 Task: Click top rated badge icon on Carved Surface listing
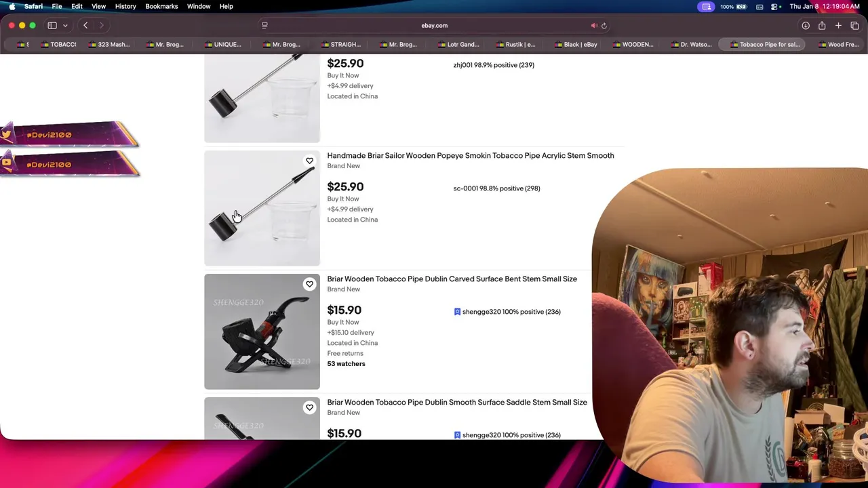point(457,312)
